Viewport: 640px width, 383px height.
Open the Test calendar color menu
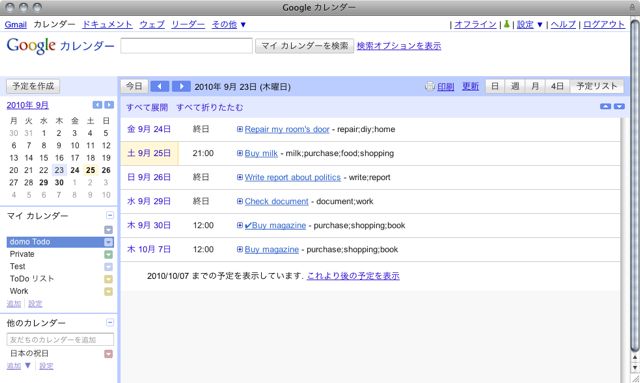coord(108,267)
